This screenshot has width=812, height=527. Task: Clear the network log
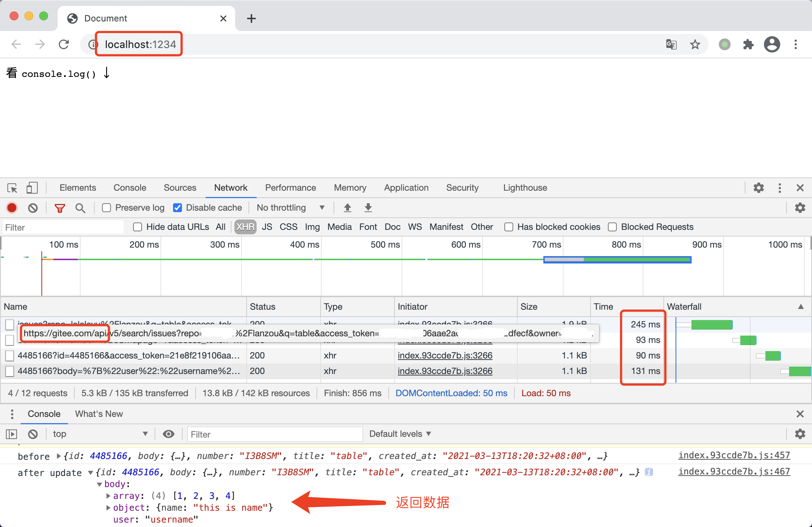pos(33,208)
